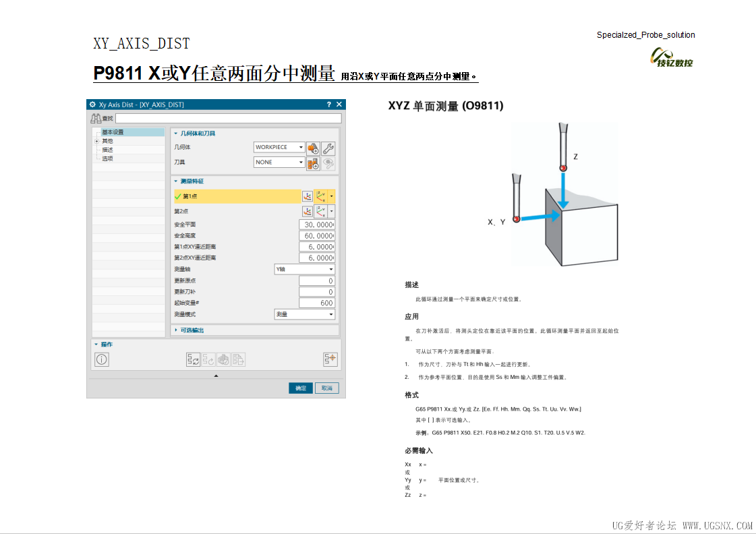
Task: Click the coordinate inferred-point icon for 第2点
Action: 320,211
